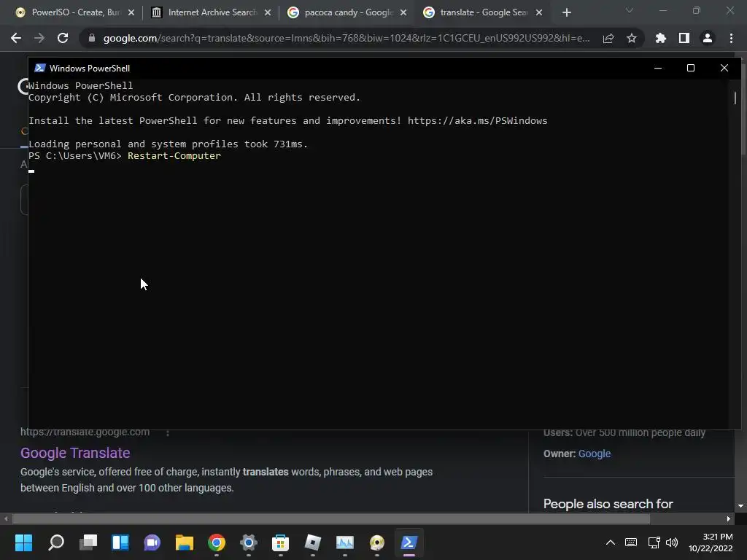This screenshot has height=560, width=747.
Task: Open the touch keyboard tray icon
Action: pos(631,542)
